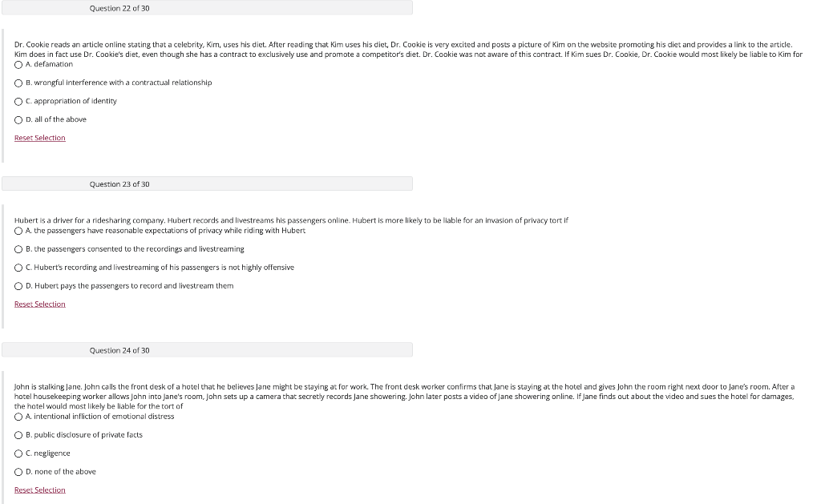Reset selection for Question 22
The image size is (821, 504).
pos(40,138)
